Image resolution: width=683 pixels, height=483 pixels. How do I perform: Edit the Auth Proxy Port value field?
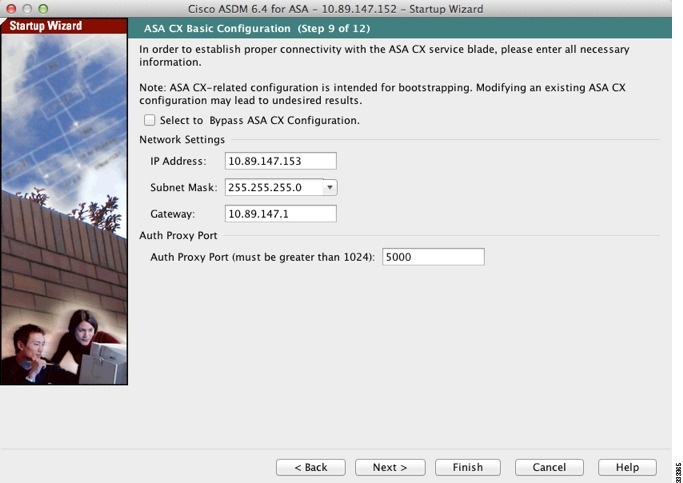pos(433,257)
